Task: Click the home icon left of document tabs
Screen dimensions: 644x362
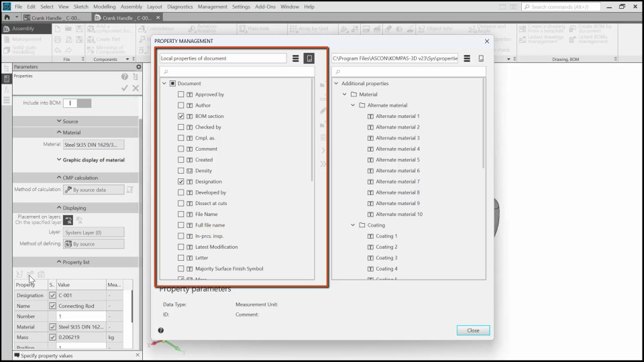Action: click(x=7, y=17)
